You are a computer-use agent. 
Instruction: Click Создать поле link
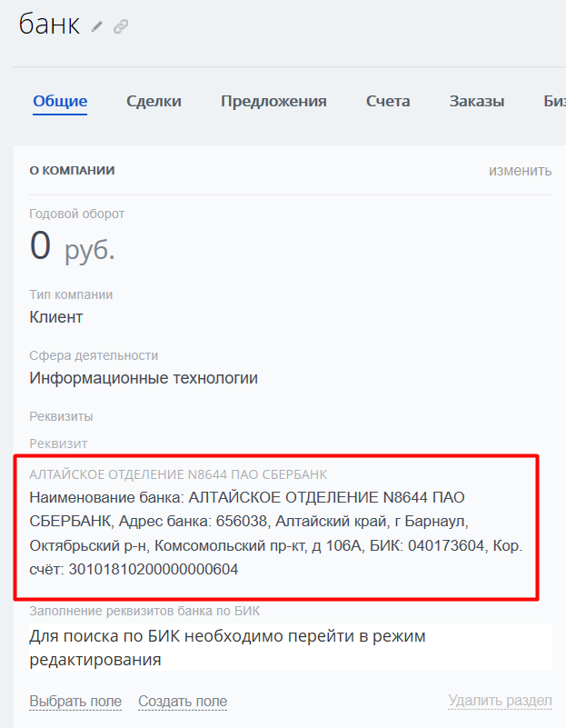click(x=183, y=701)
